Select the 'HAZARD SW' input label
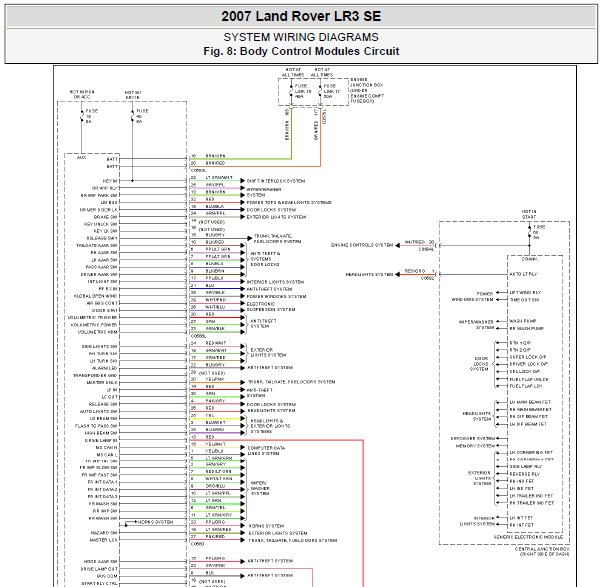Viewport: 603px width, 587px height. [104, 533]
